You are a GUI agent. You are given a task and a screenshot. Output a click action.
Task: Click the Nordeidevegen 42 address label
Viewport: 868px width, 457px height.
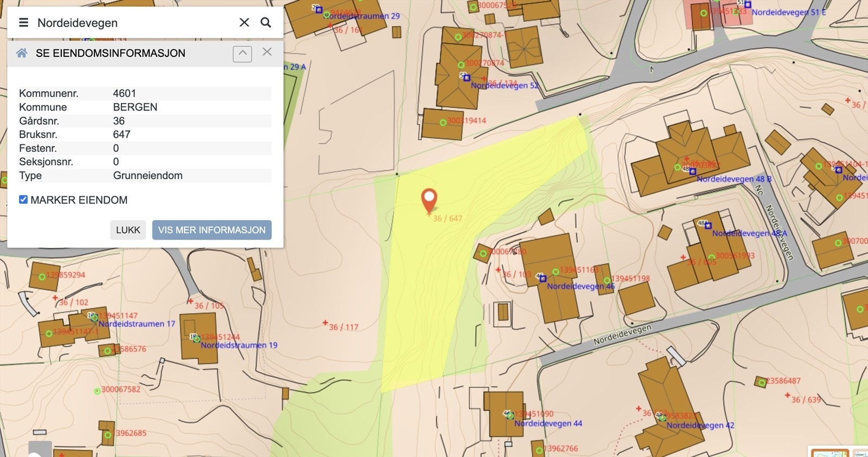700,426
